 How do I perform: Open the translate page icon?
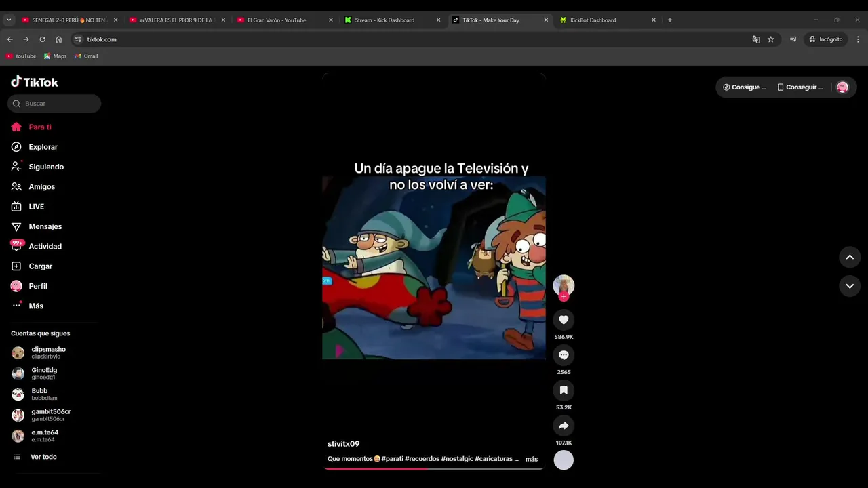pos(756,39)
